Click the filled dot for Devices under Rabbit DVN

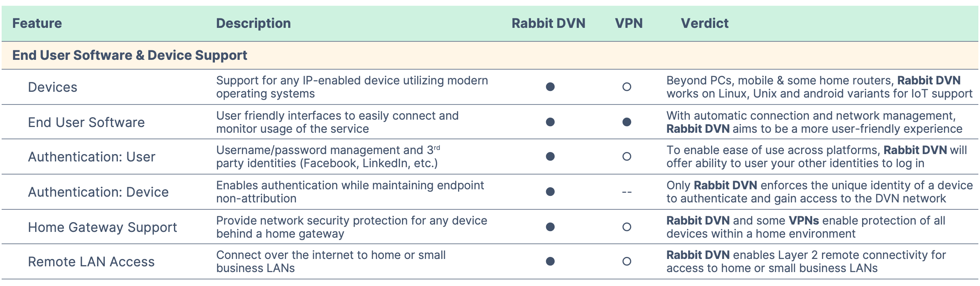550,87
